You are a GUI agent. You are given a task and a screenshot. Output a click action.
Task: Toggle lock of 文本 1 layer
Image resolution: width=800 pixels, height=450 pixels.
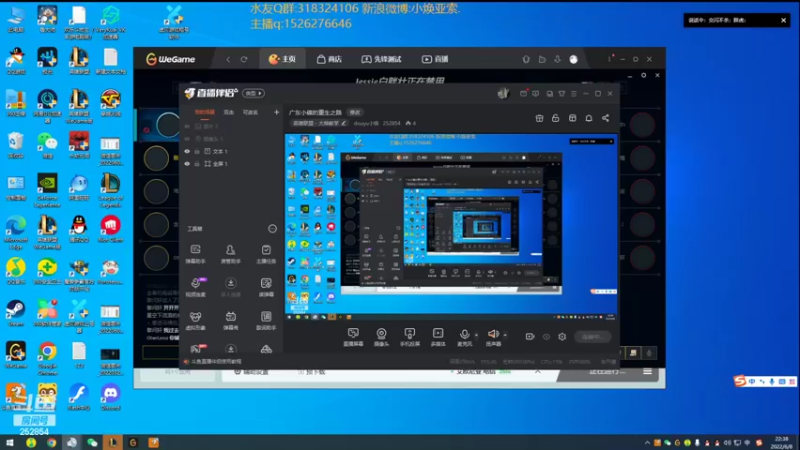(197, 152)
